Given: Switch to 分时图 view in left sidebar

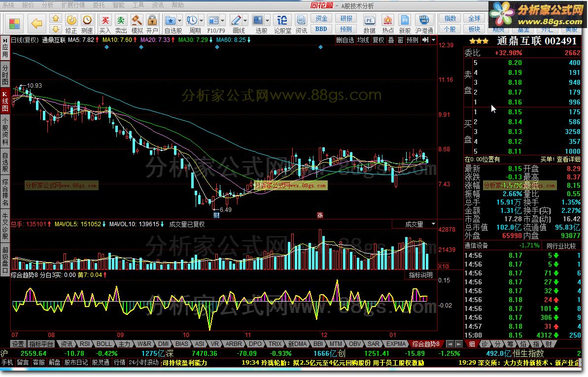Looking at the screenshot, I should click(x=5, y=74).
